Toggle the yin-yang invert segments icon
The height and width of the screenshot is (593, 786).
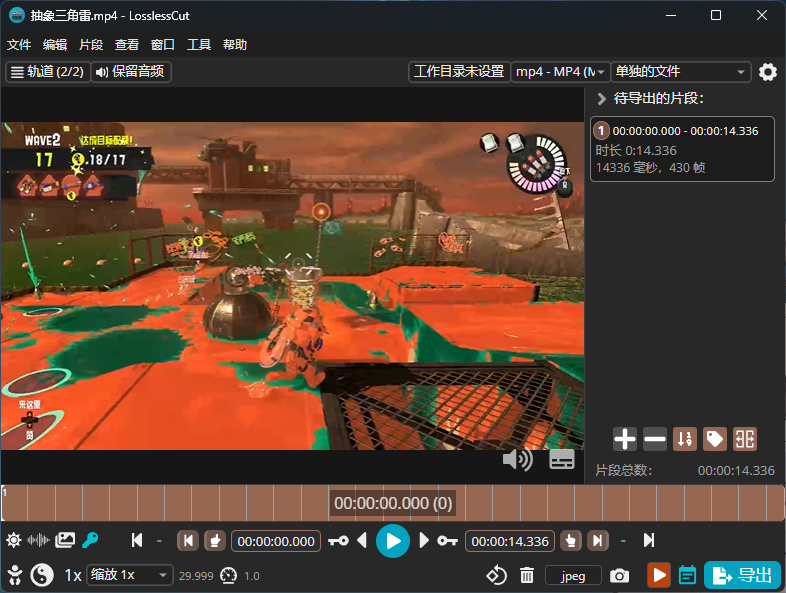click(42, 575)
